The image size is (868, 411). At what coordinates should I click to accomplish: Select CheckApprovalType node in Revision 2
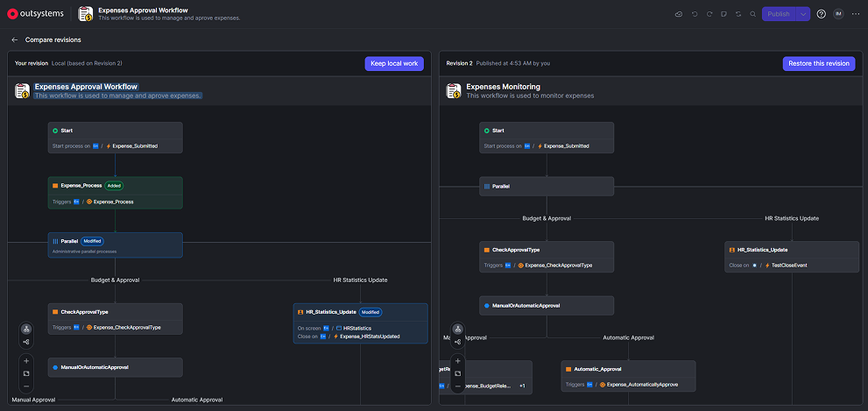point(547,257)
